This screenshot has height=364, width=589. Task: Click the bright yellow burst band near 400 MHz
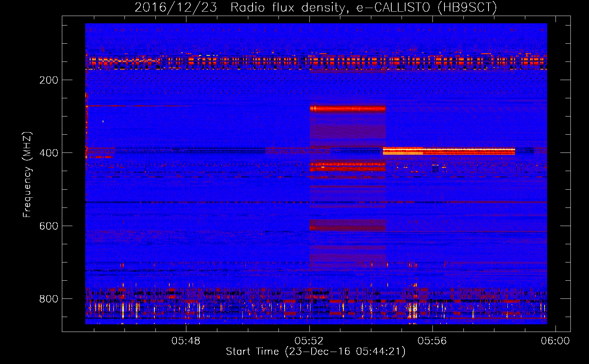449,151
